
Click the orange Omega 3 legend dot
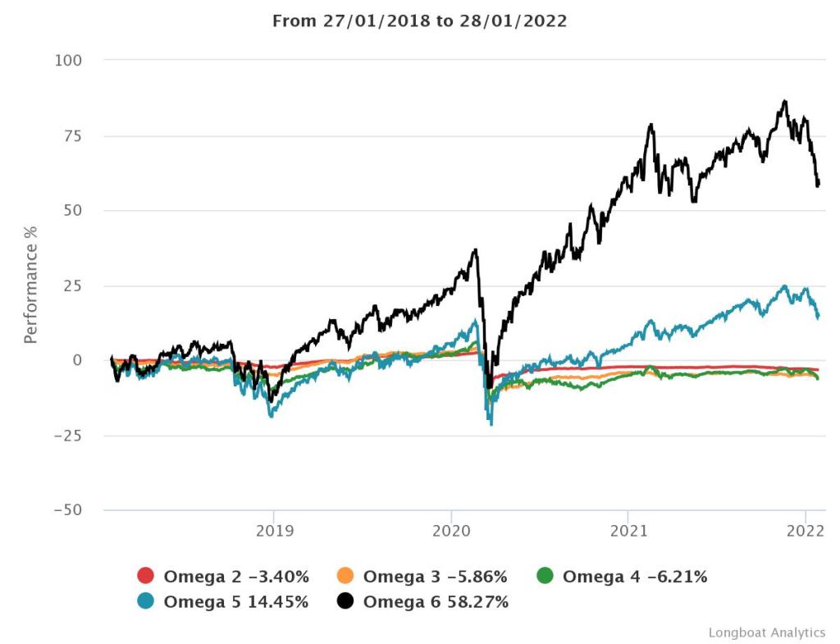coord(346,577)
